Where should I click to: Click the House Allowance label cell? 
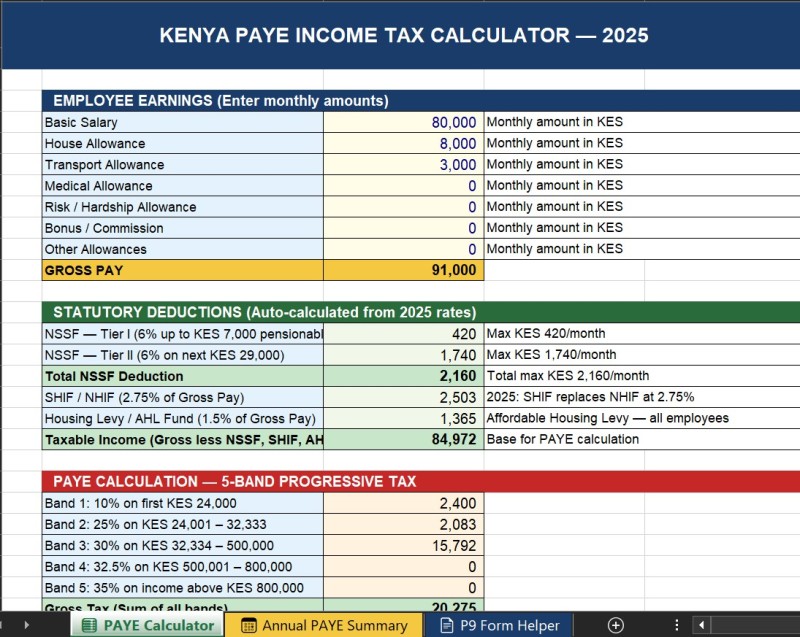point(183,143)
